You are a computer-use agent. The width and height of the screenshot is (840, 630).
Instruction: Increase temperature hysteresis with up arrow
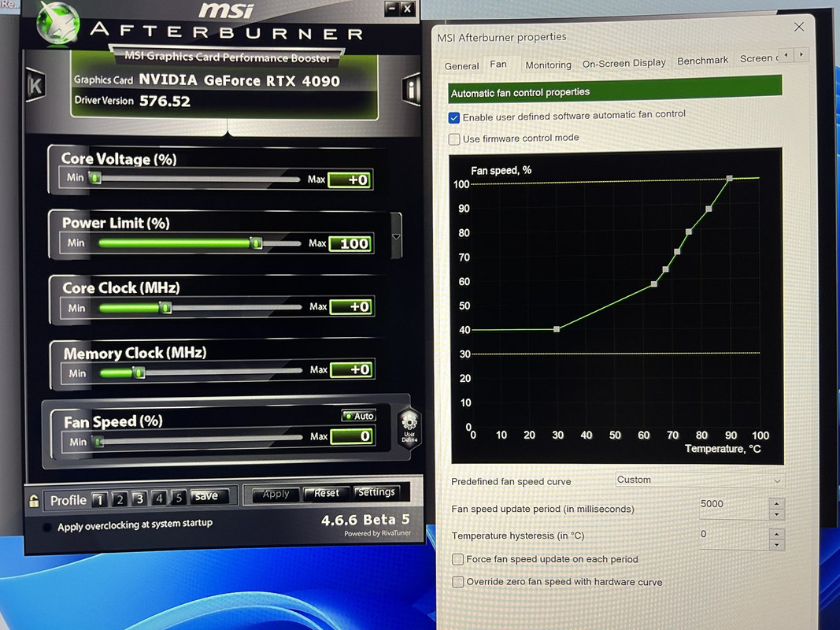click(x=776, y=534)
